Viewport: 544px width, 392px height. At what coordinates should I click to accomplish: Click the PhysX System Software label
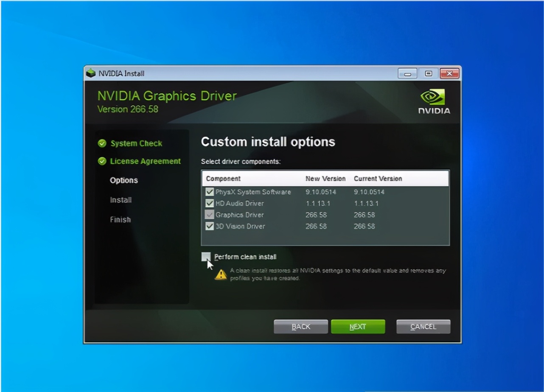(x=253, y=192)
